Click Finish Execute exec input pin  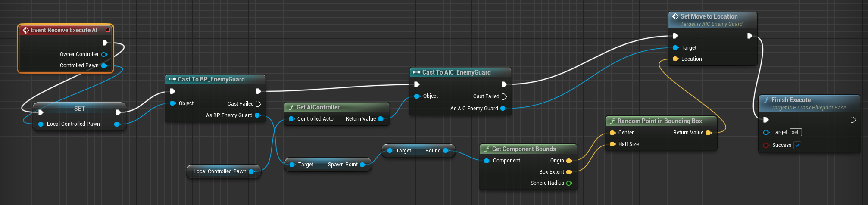766,120
